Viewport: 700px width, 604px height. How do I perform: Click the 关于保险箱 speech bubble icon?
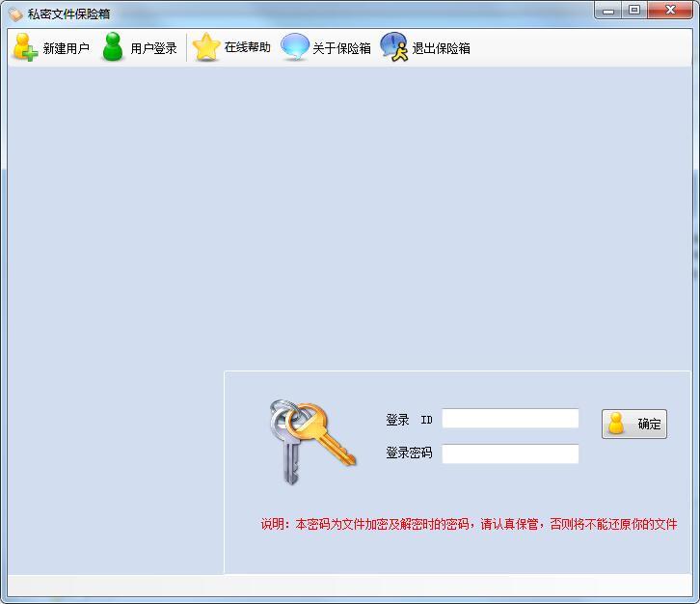coord(295,47)
